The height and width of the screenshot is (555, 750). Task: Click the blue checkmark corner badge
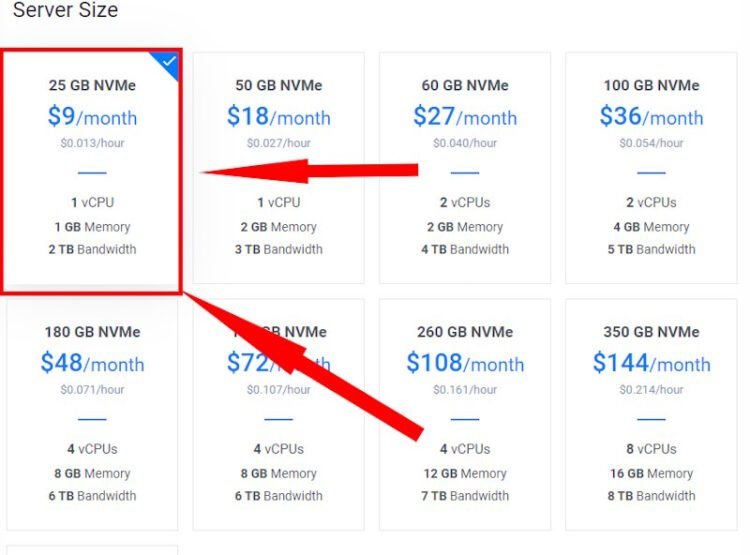click(x=166, y=63)
